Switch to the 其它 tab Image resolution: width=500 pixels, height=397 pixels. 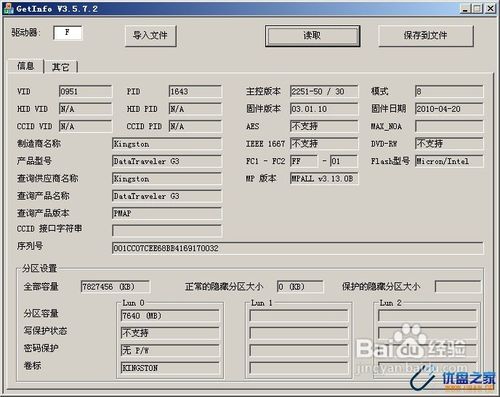click(61, 67)
